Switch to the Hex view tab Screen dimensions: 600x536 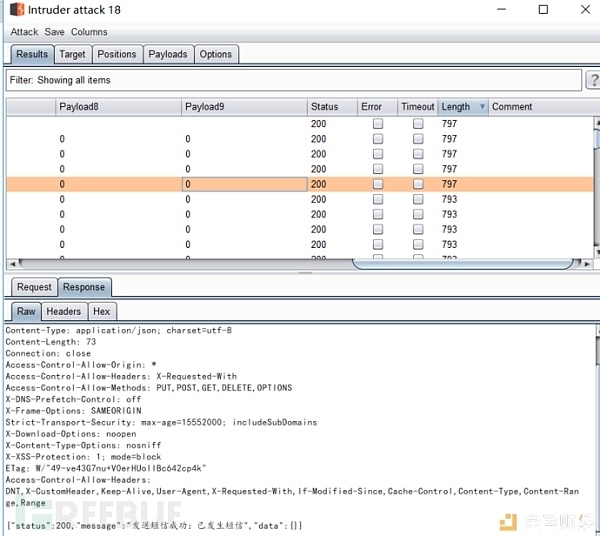[x=102, y=311]
